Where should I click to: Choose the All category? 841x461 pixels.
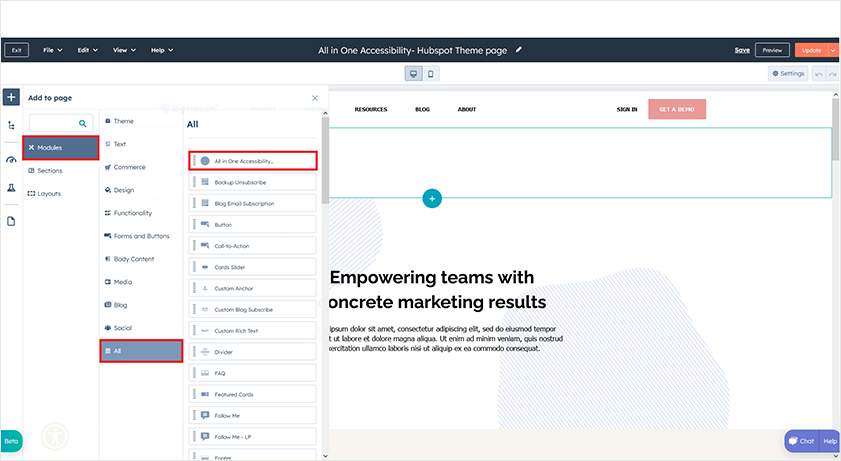coord(141,351)
